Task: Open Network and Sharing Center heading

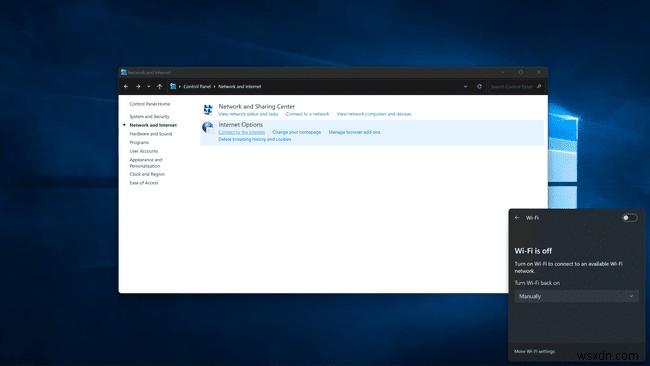Action: click(257, 107)
